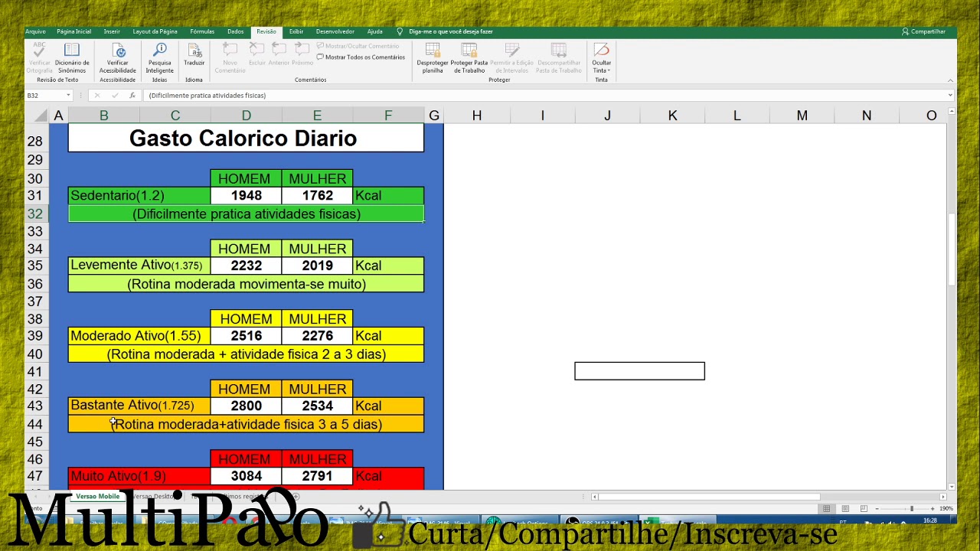
Task: Open the Desenvolvedor tab
Action: [x=335, y=31]
